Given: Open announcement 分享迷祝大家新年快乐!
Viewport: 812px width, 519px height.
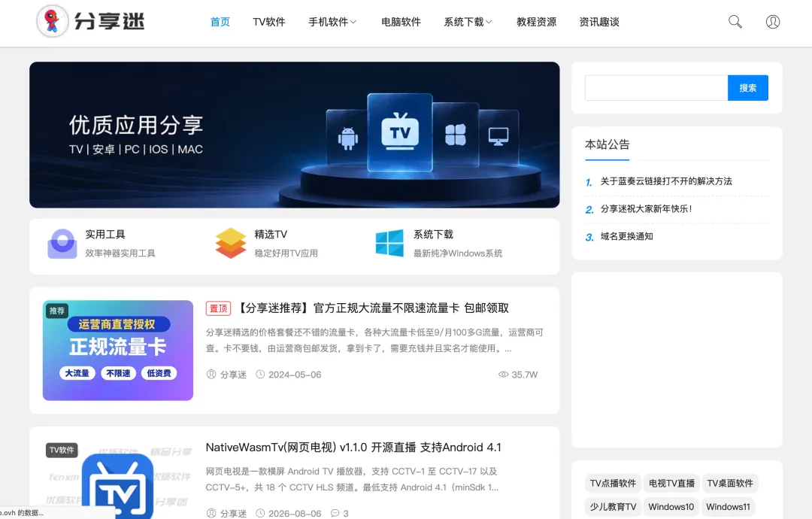Looking at the screenshot, I should point(646,209).
